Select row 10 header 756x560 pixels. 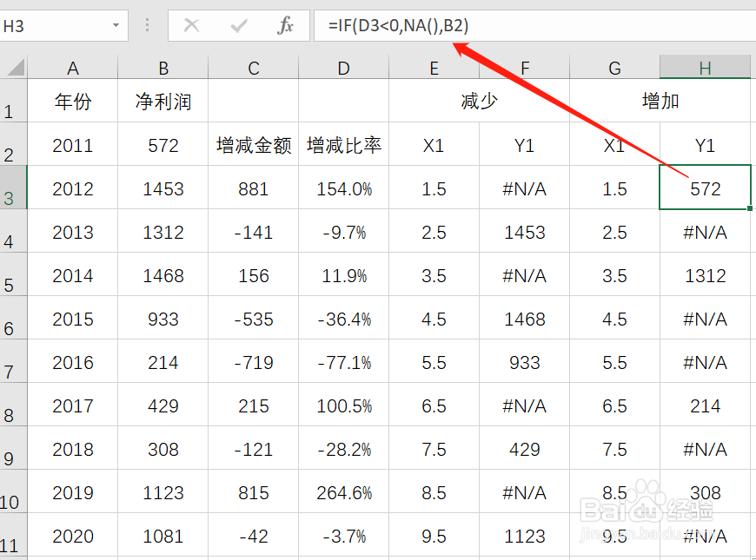tap(14, 491)
